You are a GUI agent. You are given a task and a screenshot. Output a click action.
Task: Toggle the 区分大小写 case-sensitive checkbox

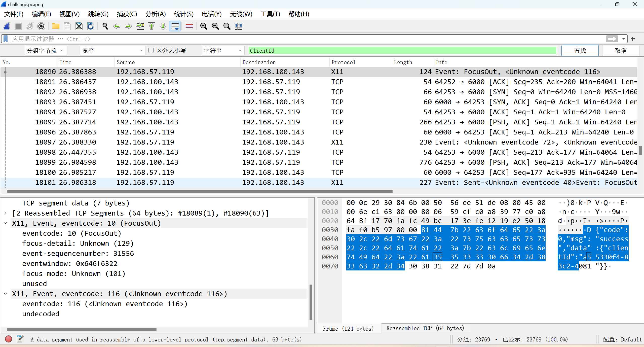(151, 50)
